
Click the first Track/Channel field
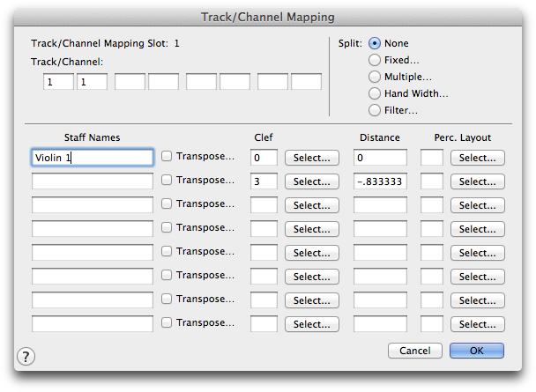click(58, 82)
